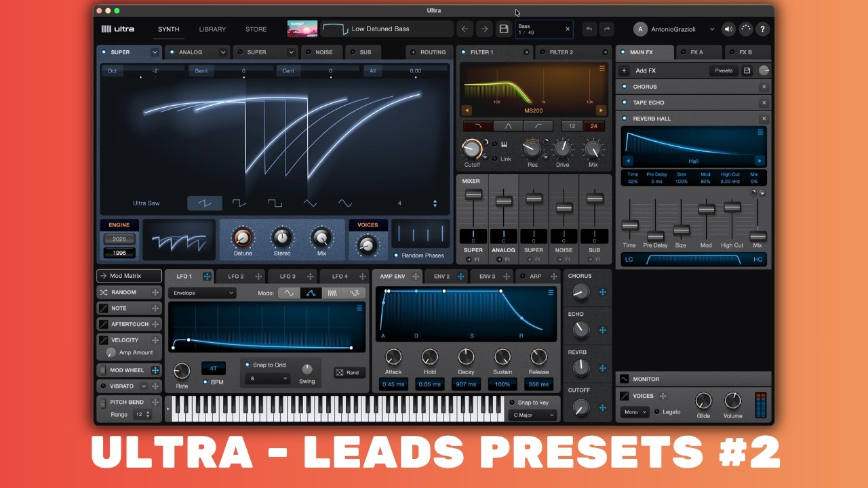This screenshot has width=868, height=488.
Task: Expand first SUPER oscillator type dropdown
Action: (155, 52)
